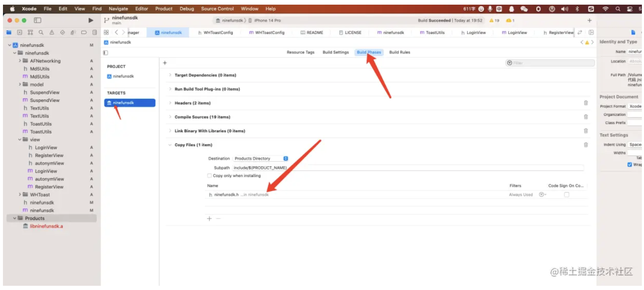Image resolution: width=644 pixels, height=290 pixels.
Task: Uncheck the Wrap lines checkbox
Action: click(x=630, y=164)
